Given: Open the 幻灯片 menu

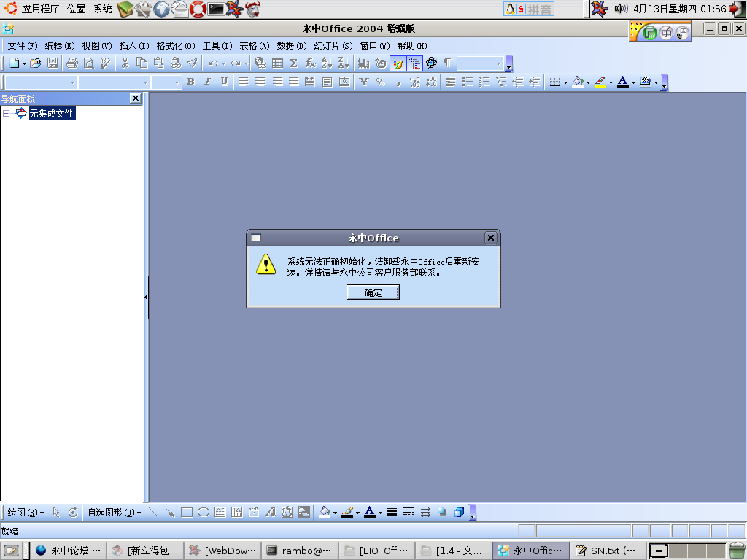Looking at the screenshot, I should [x=333, y=46].
